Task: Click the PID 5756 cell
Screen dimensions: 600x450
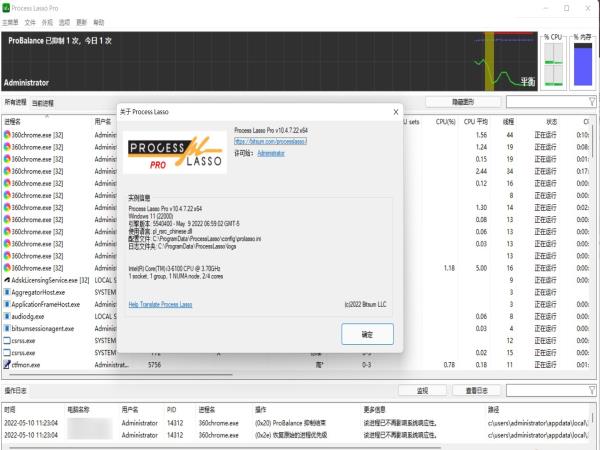Action: pos(154,365)
